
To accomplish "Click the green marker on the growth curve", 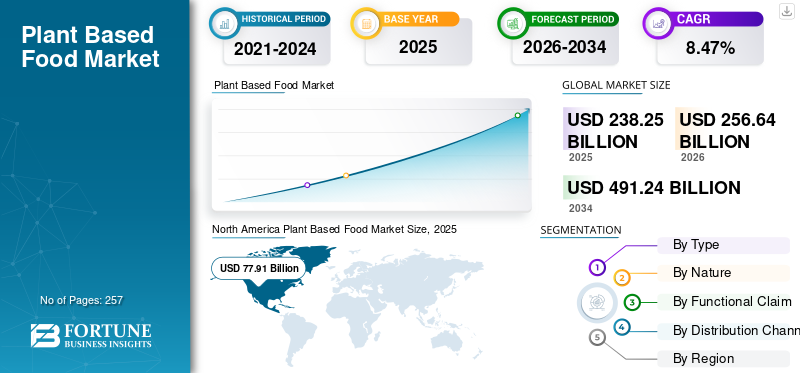I will (517, 115).
